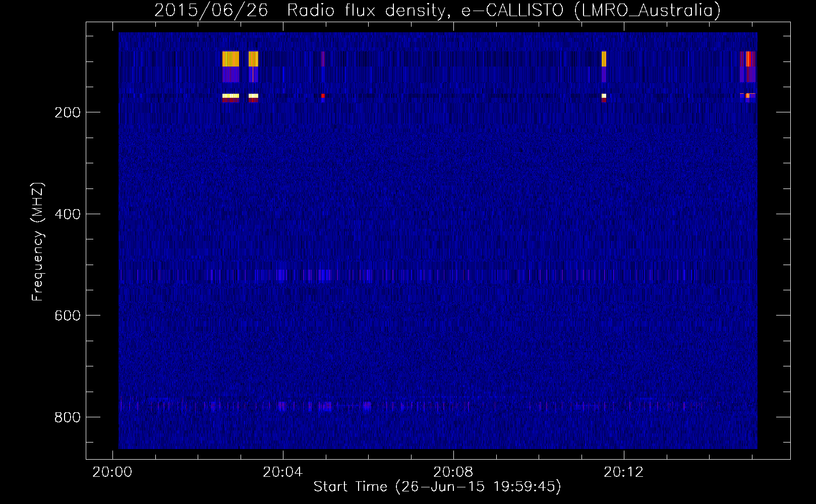Select the 800 frequency tick label
The height and width of the screenshot is (504, 816).
pos(68,417)
